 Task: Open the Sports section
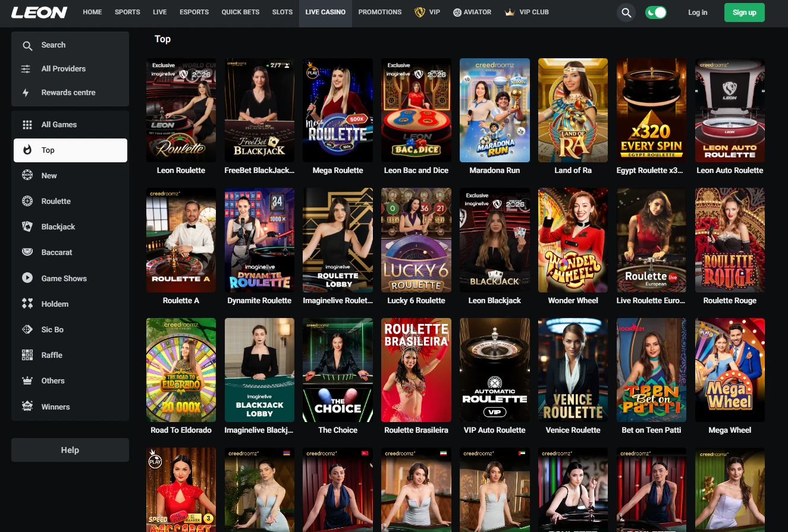127,12
